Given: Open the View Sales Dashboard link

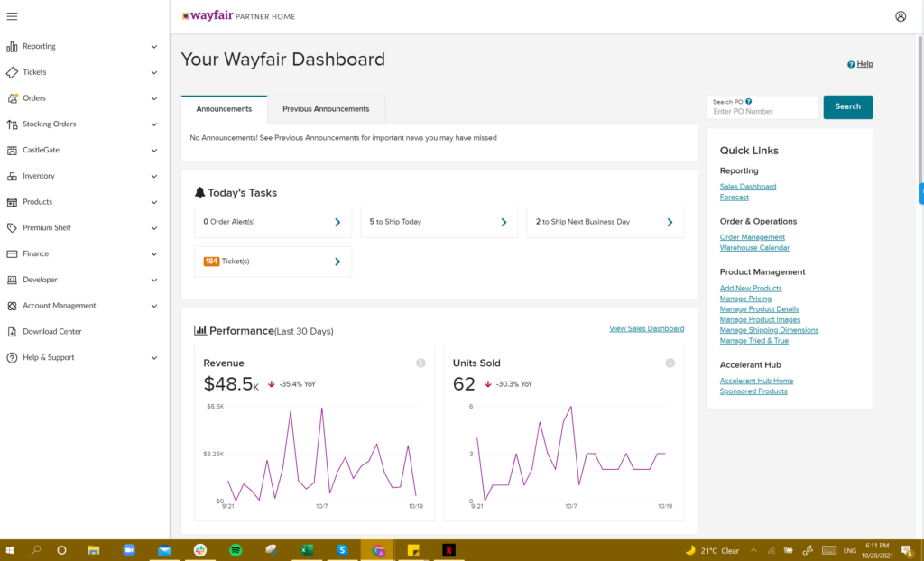Looking at the screenshot, I should pos(646,329).
